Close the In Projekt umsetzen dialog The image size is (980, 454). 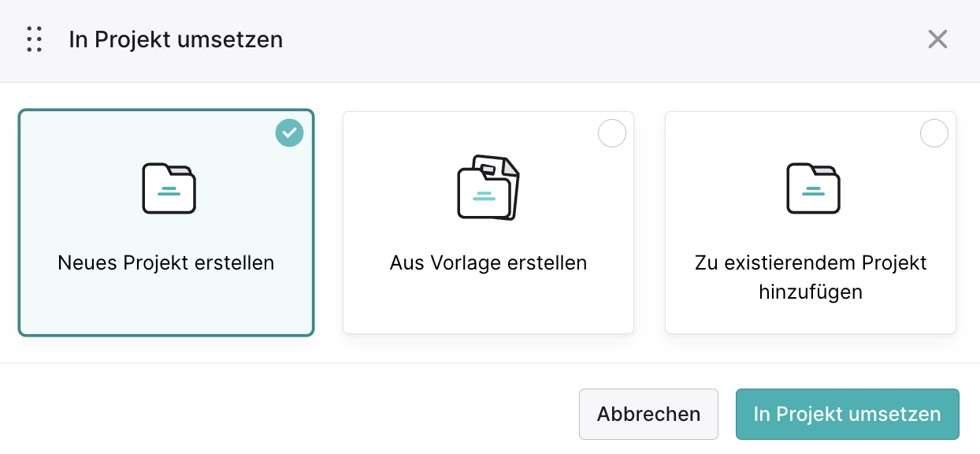pos(937,39)
